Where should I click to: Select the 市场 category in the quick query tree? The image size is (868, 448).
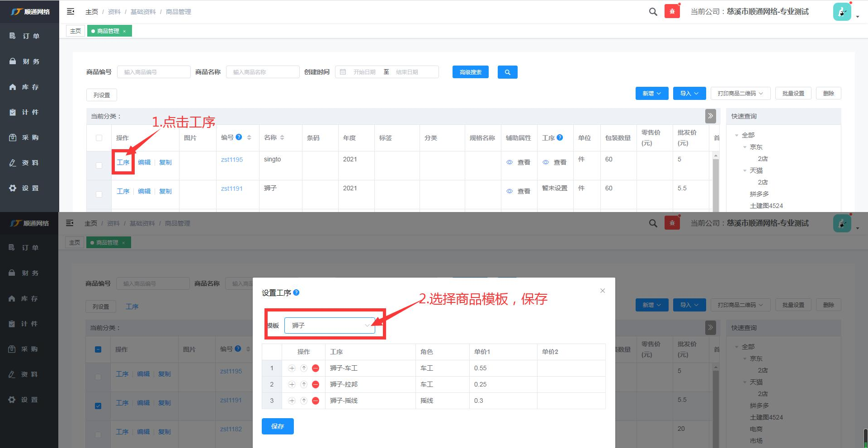[756, 441]
